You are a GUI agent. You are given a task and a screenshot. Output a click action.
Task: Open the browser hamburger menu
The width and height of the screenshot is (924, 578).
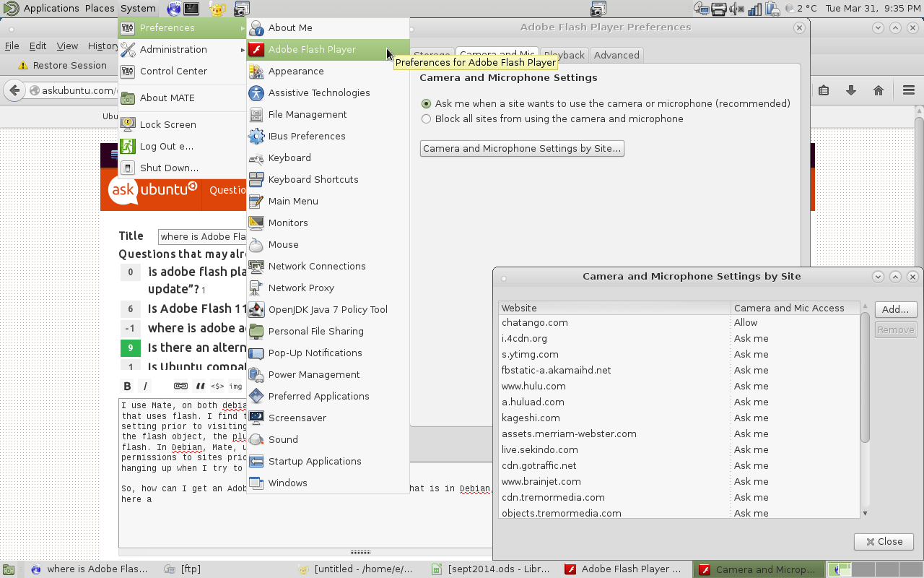click(x=909, y=90)
